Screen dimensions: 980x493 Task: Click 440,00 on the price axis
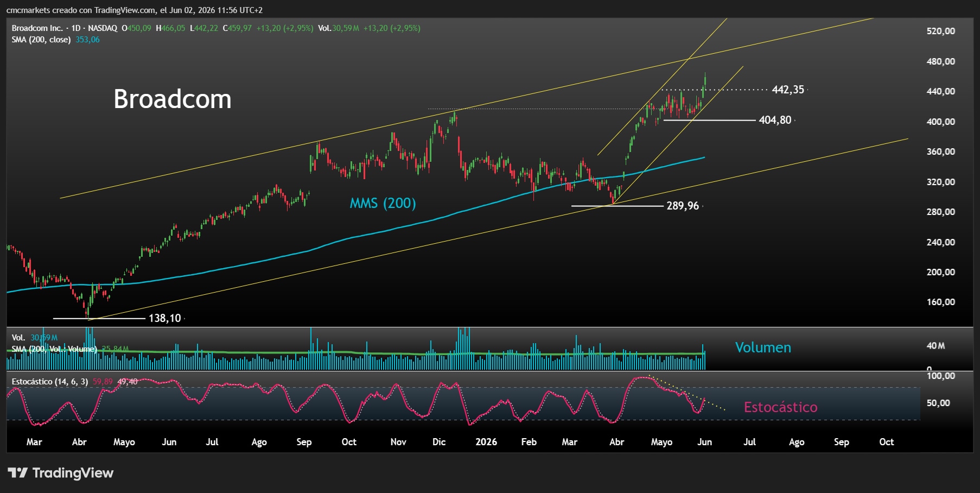pos(941,92)
